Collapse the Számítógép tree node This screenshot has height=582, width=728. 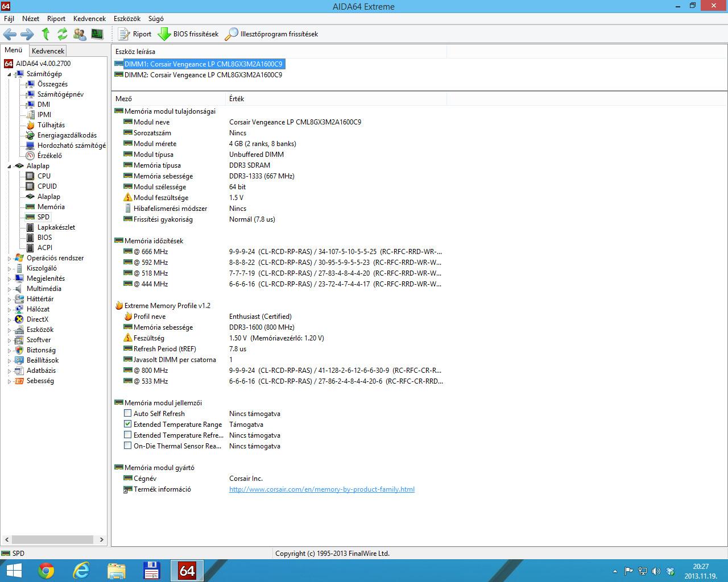[x=9, y=74]
